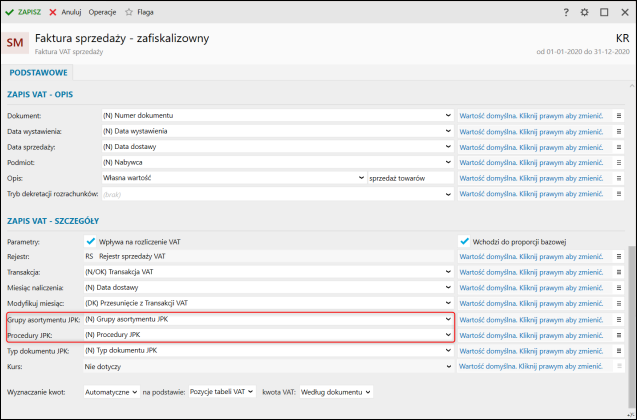Toggle 'Wpływa na rozliczenie VAT' checkbox
Screen dimensions: 637x420
click(x=90, y=241)
